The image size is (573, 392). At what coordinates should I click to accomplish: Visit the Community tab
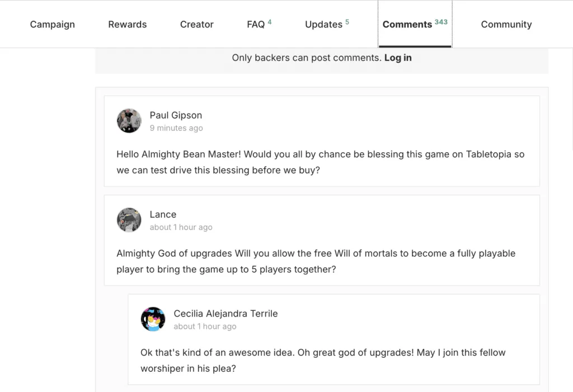[x=506, y=24]
